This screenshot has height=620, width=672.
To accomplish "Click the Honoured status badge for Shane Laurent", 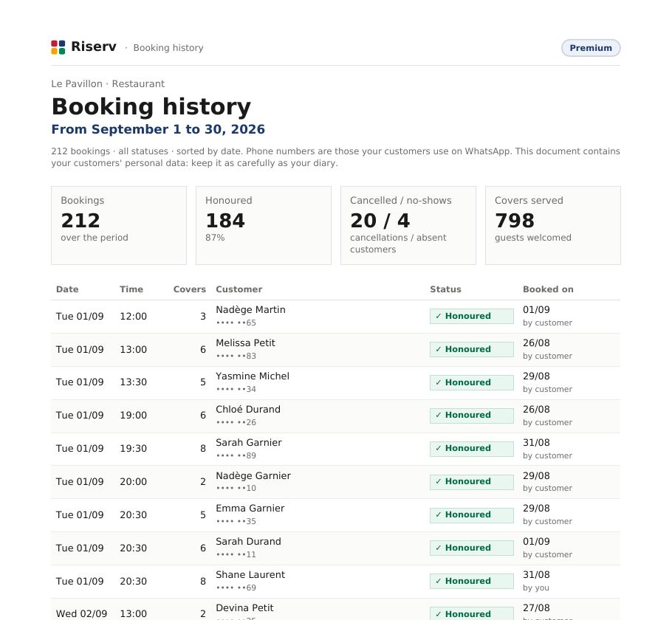I will coord(472,582).
